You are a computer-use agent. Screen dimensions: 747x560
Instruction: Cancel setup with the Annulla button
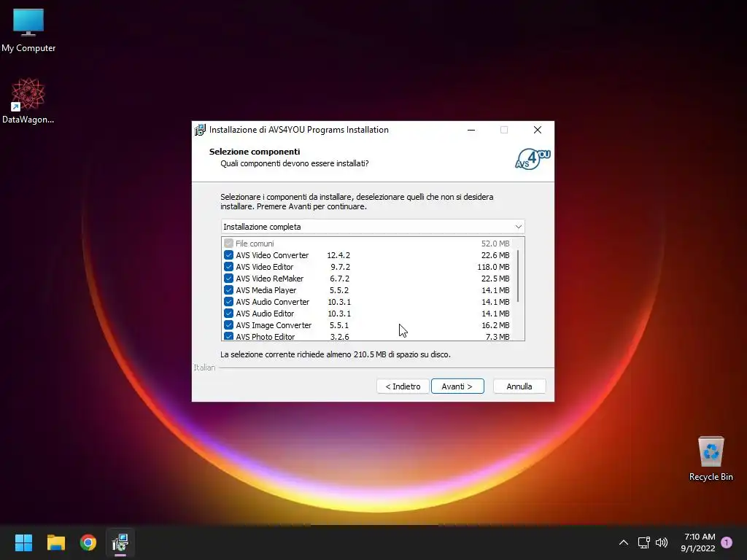(519, 386)
